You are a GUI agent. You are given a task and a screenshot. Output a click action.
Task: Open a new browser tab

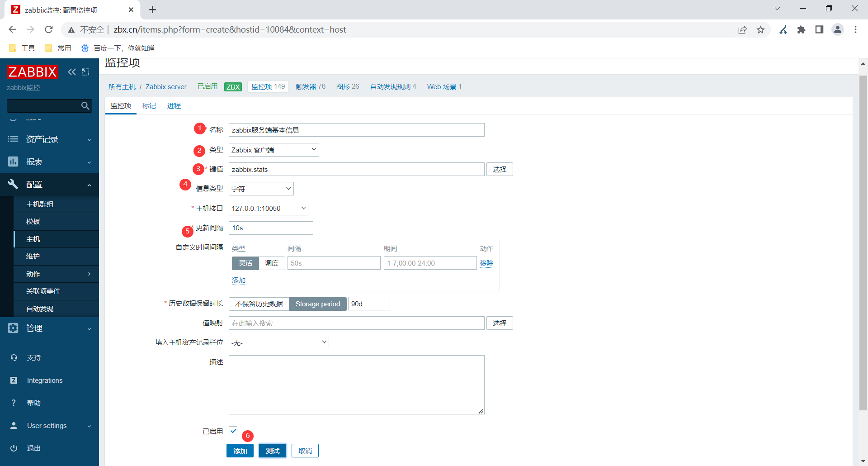[x=153, y=10]
